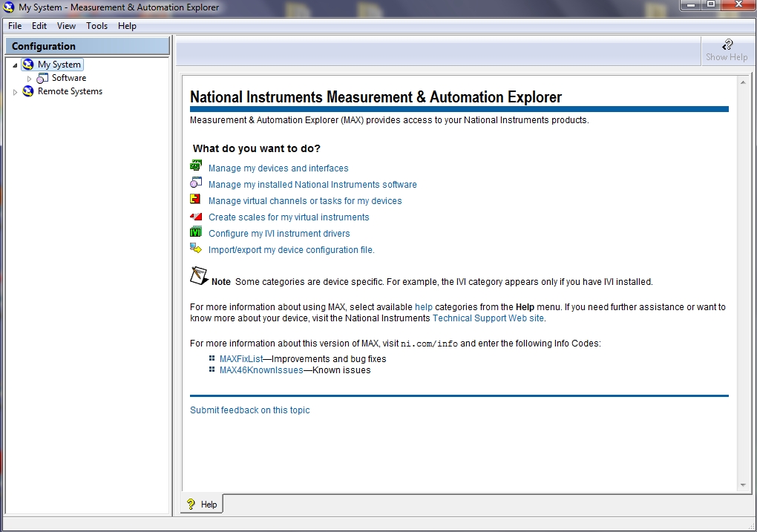Open Manage my devices and interfaces link
757x532 pixels.
tap(278, 168)
